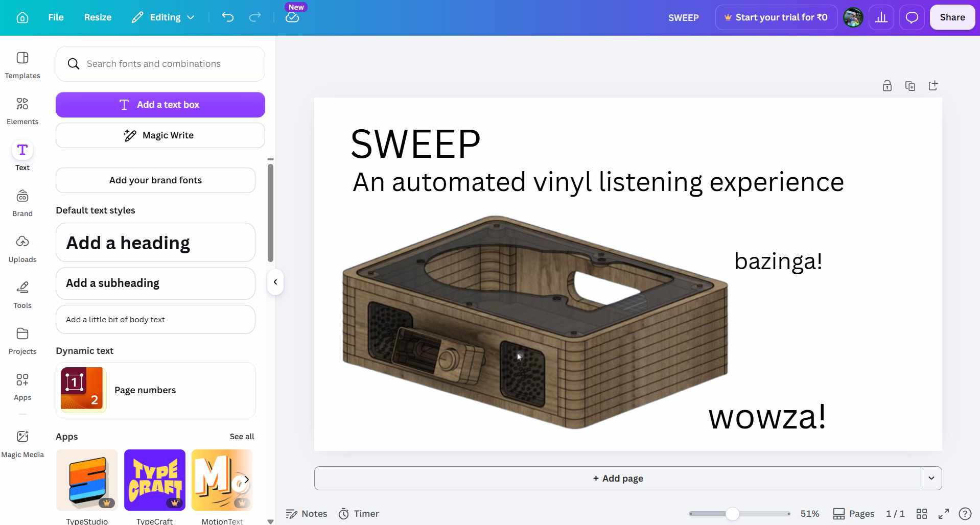Click the Share button
The height and width of the screenshot is (525, 980).
pos(952,17)
